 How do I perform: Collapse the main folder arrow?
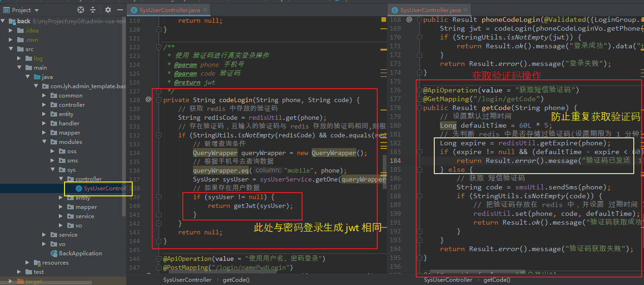[19, 68]
